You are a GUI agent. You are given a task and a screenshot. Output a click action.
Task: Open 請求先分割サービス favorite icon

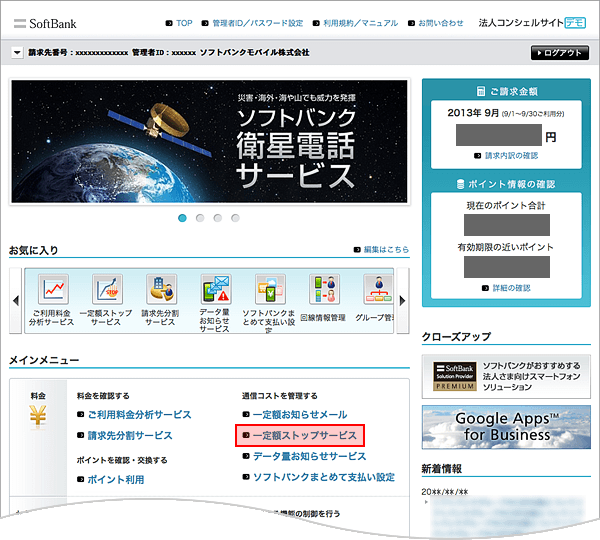pyautogui.click(x=161, y=289)
